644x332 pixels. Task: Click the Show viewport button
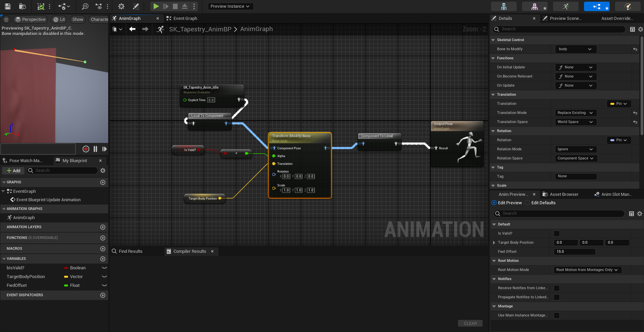[x=78, y=20]
